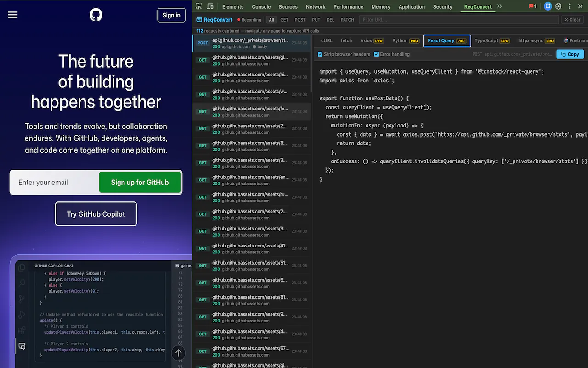Select the GET request ending assets/8…

(x=252, y=146)
